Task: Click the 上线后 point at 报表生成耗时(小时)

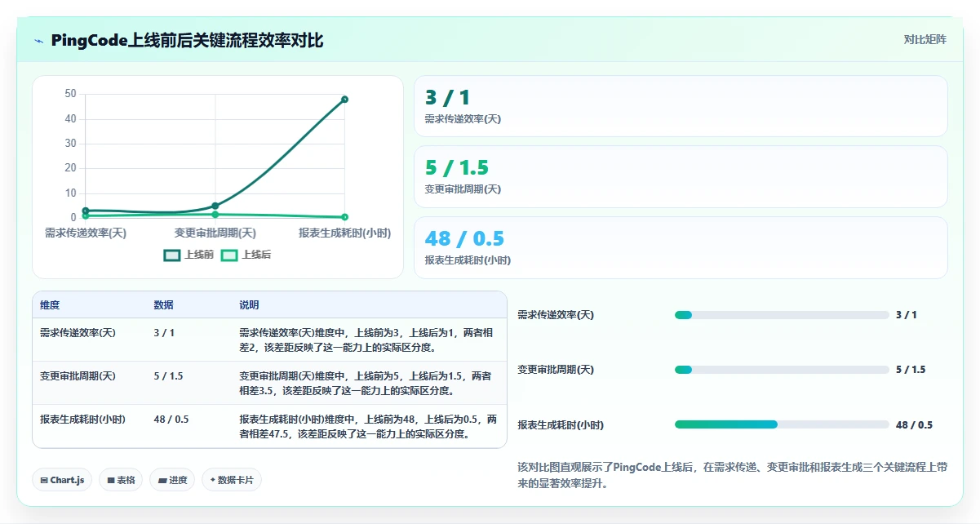Action: coord(344,216)
